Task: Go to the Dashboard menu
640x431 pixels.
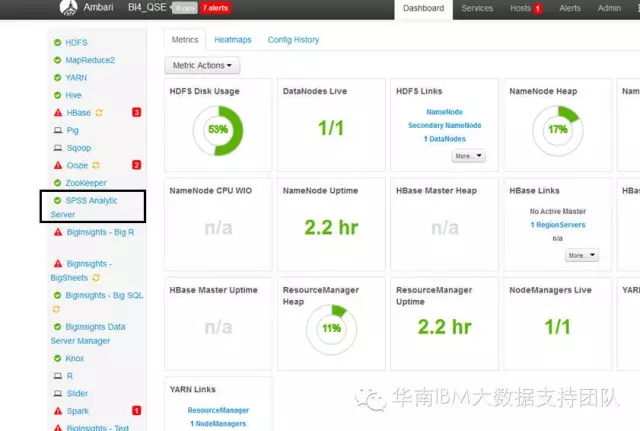Action: 423,8
